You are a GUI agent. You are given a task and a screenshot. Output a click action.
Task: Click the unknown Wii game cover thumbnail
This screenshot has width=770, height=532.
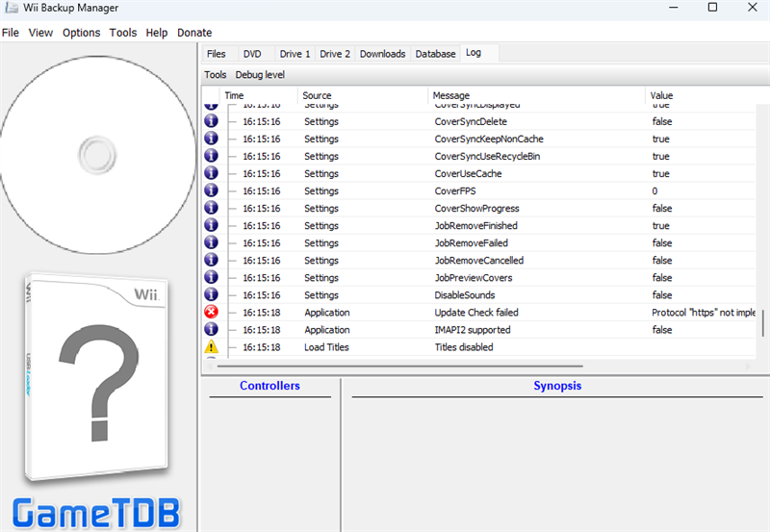(97, 376)
